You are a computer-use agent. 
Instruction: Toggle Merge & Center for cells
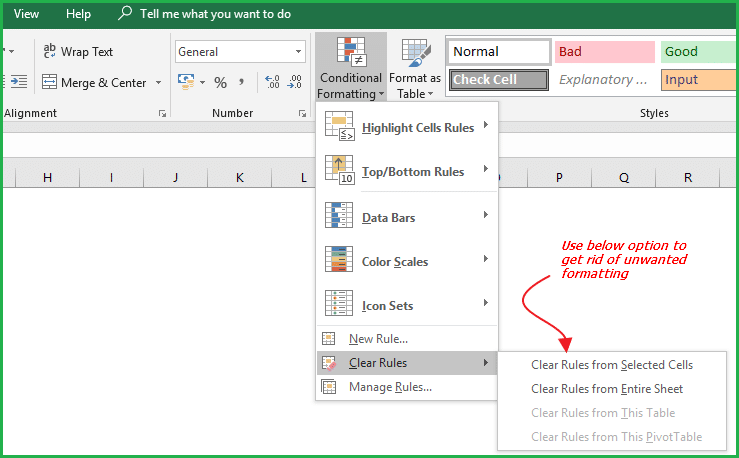coord(93,83)
